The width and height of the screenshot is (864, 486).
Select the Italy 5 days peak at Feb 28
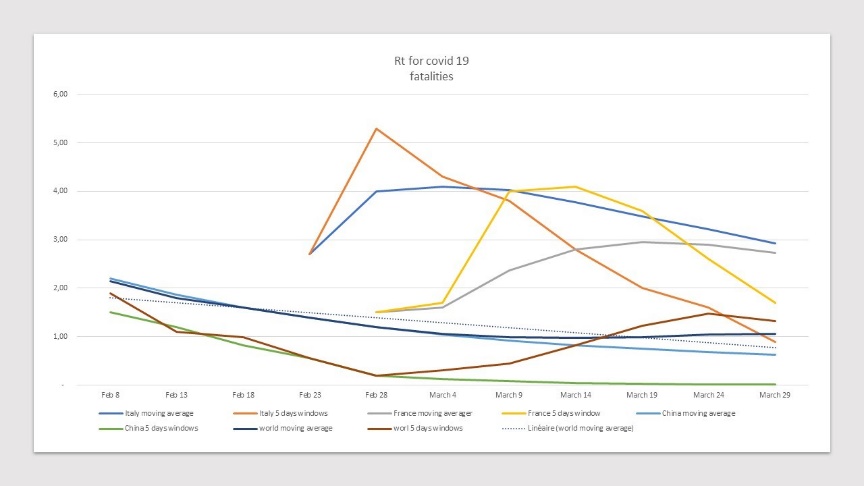376,129
